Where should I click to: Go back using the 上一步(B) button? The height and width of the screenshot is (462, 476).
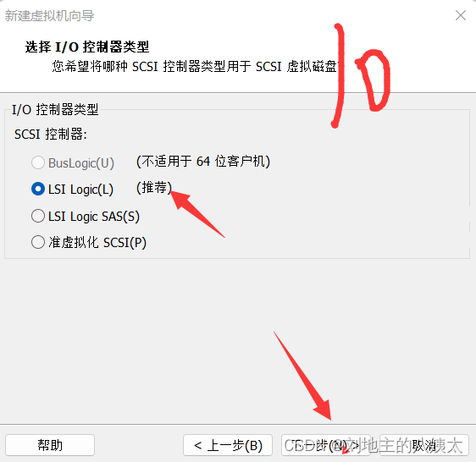coord(228,445)
